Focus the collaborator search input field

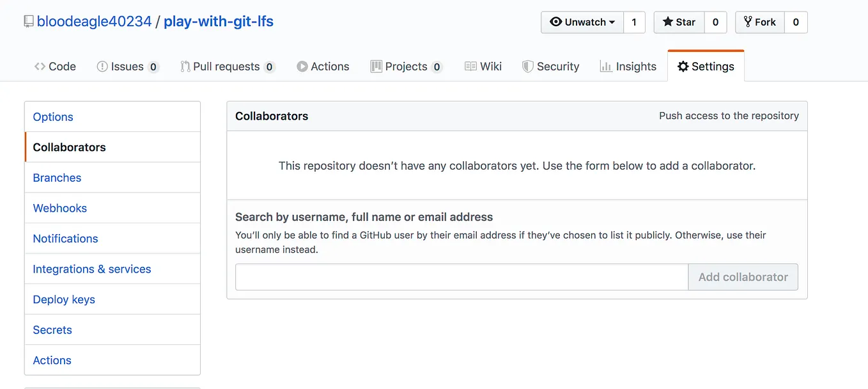coord(461,277)
